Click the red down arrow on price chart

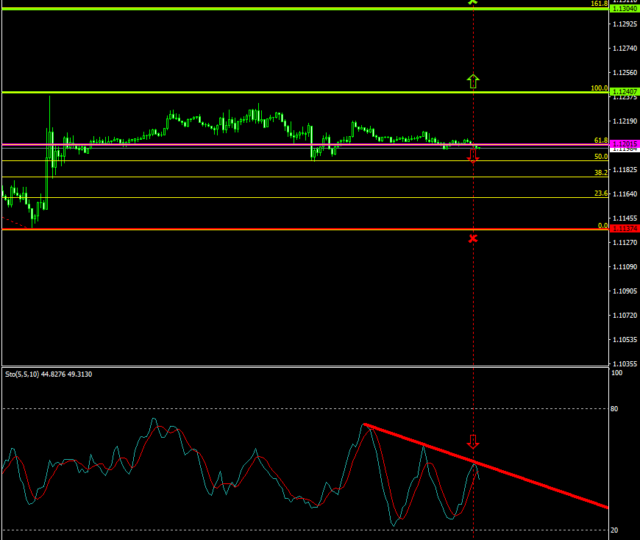click(x=473, y=157)
